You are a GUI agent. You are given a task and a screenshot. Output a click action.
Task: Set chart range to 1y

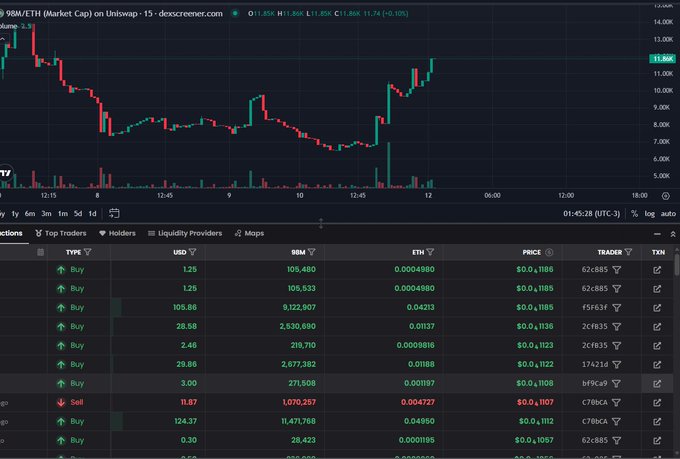(15, 213)
